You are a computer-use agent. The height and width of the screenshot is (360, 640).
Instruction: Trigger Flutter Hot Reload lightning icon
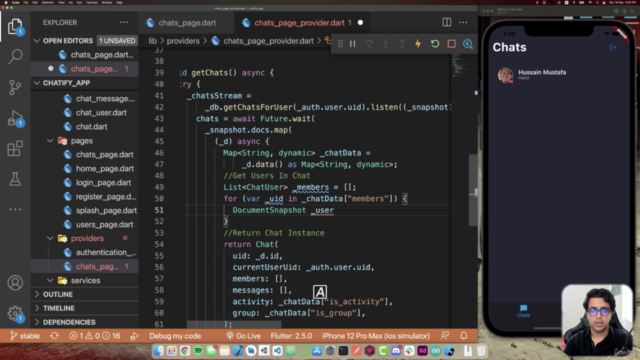tap(418, 44)
